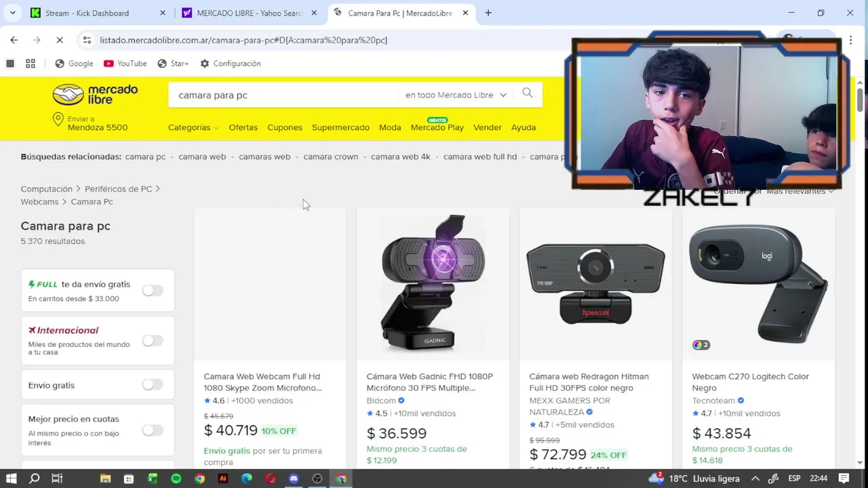Close the Kick Dashboard tab
The height and width of the screenshot is (488, 868).
(x=162, y=13)
